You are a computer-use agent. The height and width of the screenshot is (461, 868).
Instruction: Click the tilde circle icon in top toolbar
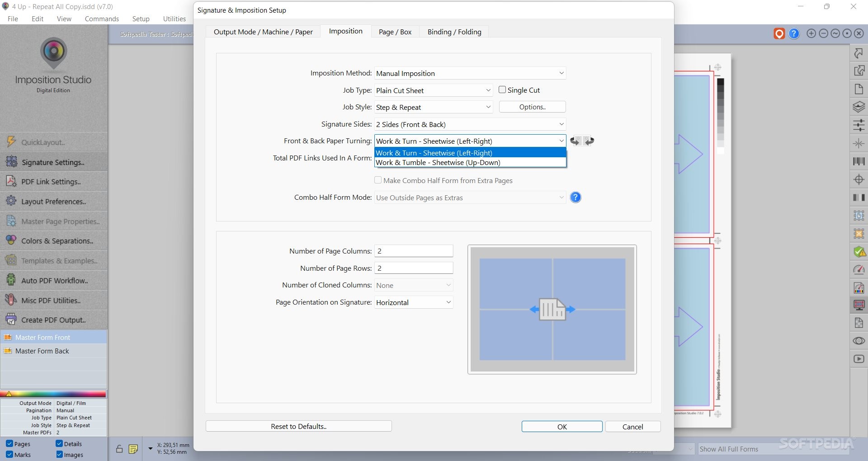pyautogui.click(x=835, y=33)
